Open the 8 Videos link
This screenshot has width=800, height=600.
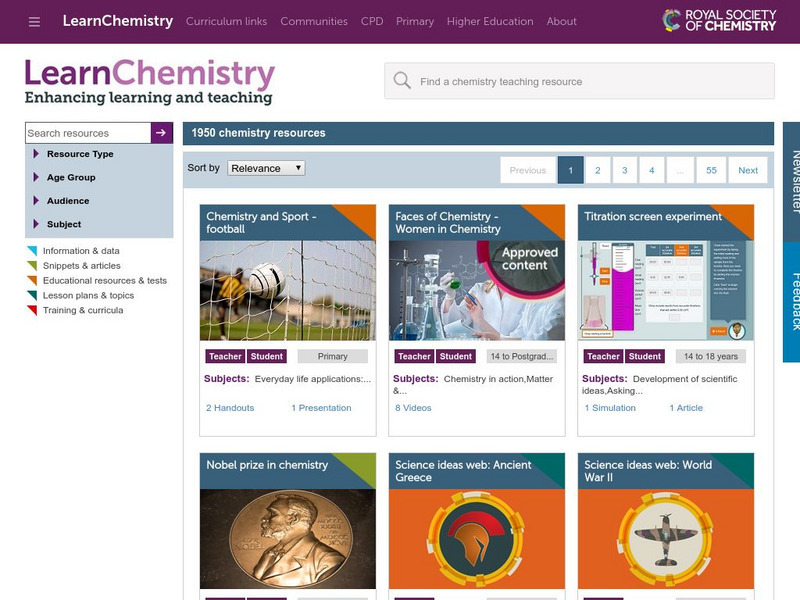tap(413, 408)
